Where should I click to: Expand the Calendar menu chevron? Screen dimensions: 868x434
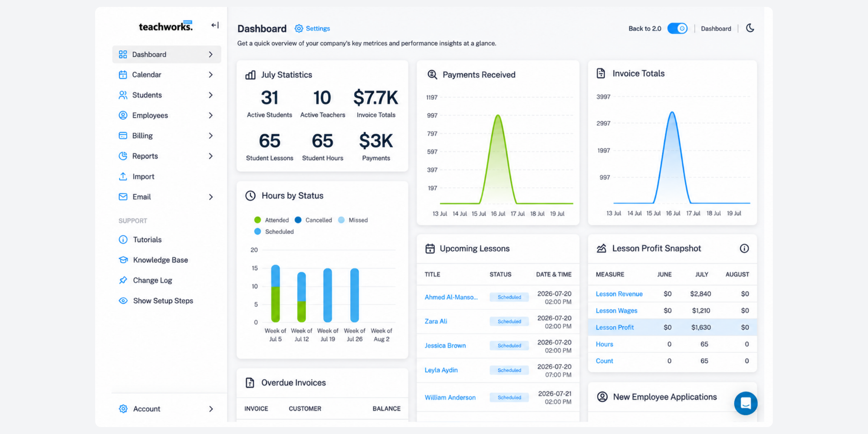[210, 75]
